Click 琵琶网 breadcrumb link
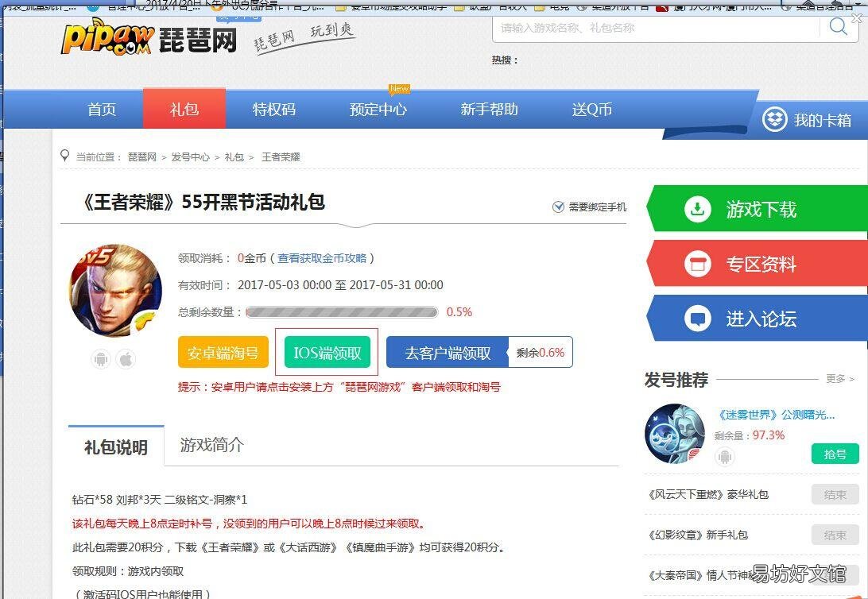 coord(142,157)
